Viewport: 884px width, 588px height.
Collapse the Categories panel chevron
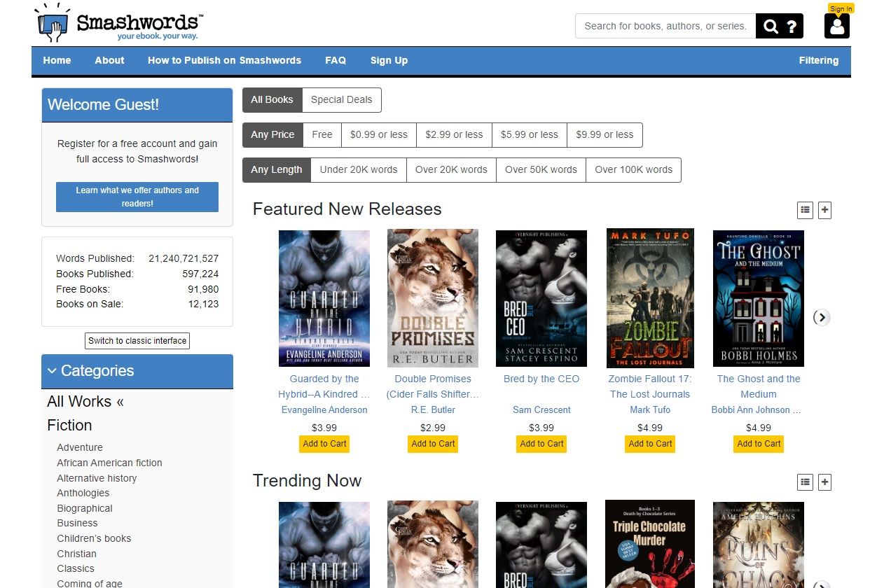click(x=53, y=371)
